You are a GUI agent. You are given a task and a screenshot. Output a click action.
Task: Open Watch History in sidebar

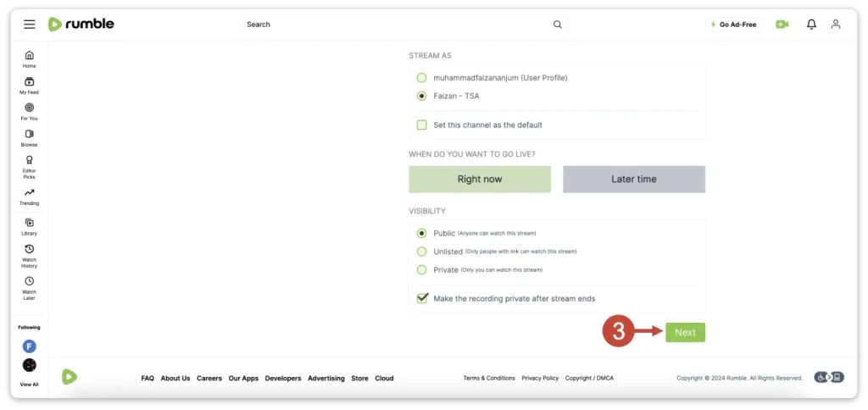click(30, 254)
